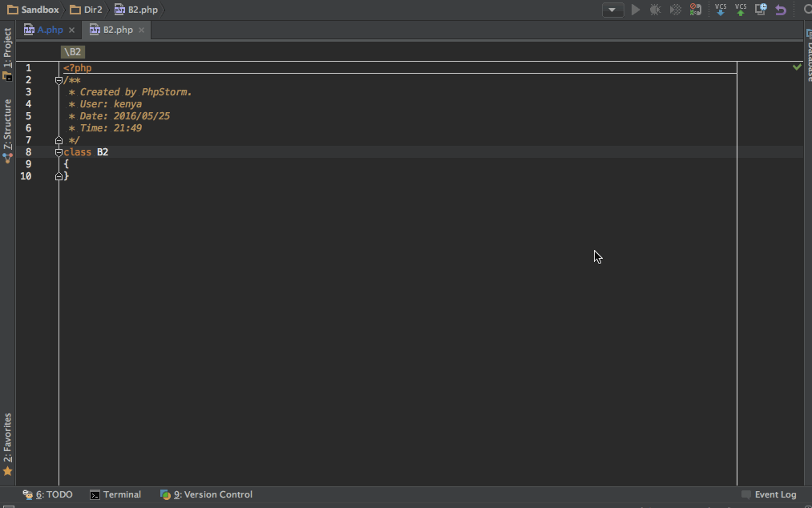Click the search magnifier icon

tap(807, 10)
